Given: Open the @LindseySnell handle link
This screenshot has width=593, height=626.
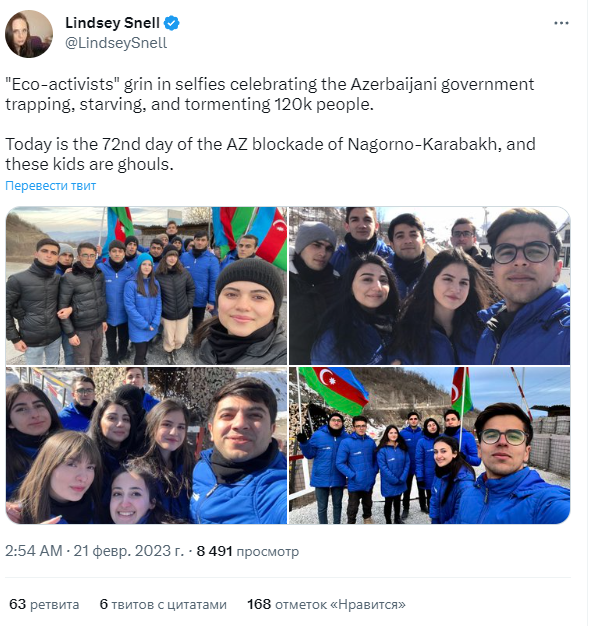Looking at the screenshot, I should tap(116, 43).
